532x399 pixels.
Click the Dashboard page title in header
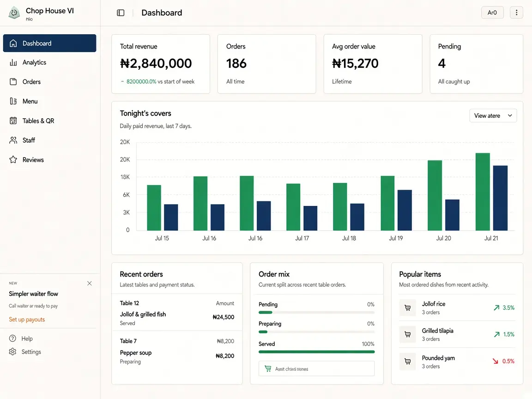point(162,12)
